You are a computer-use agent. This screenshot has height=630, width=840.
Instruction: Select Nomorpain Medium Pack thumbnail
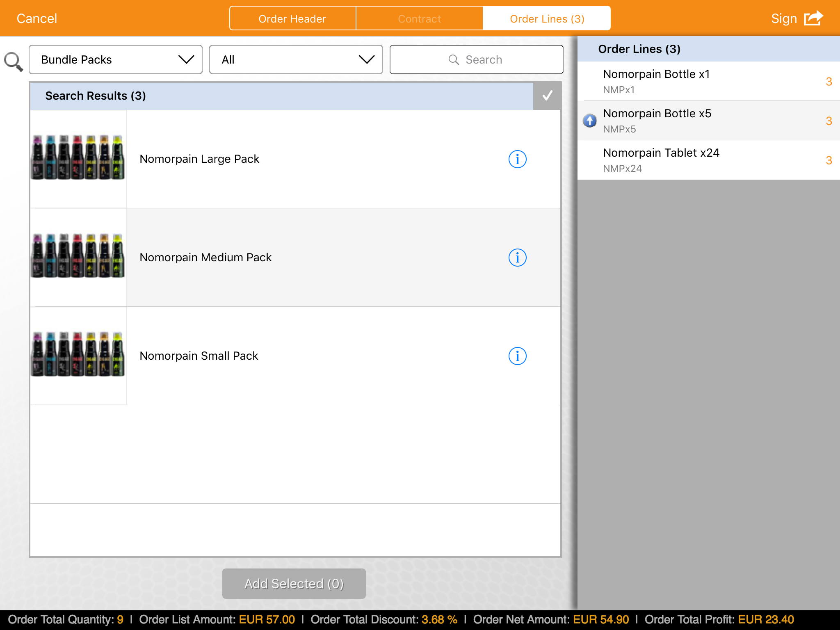[x=78, y=256]
